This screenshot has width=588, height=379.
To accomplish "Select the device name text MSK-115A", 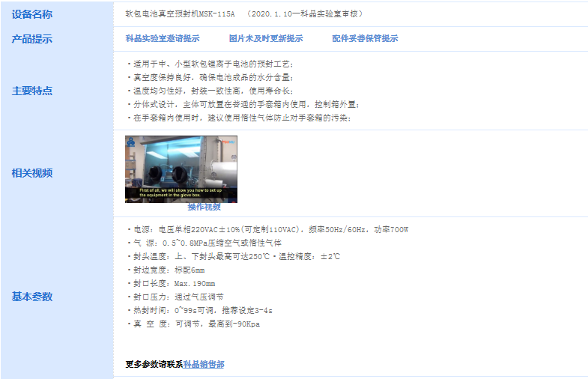I will click(x=216, y=14).
